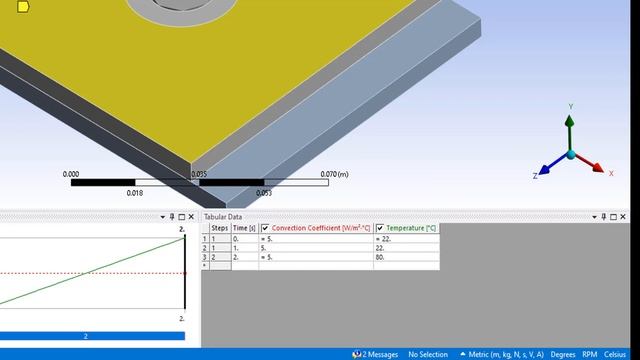640x360 pixels.
Task: Pin the Graph panel with auto-hide pin
Action: point(172,217)
